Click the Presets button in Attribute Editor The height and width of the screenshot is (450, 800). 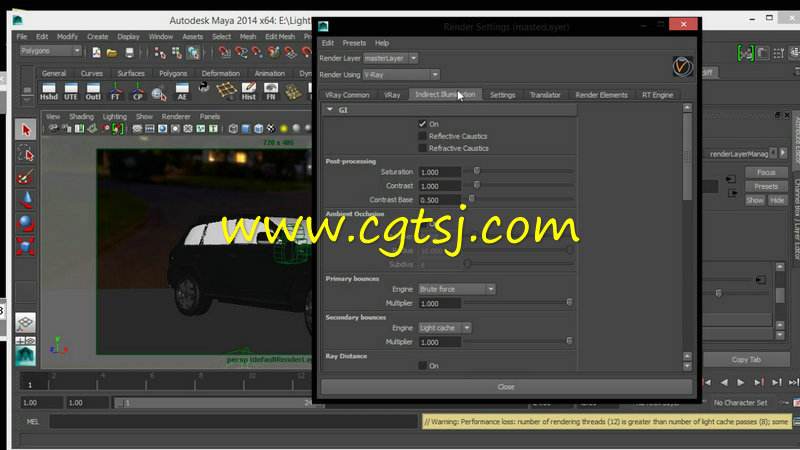click(766, 186)
